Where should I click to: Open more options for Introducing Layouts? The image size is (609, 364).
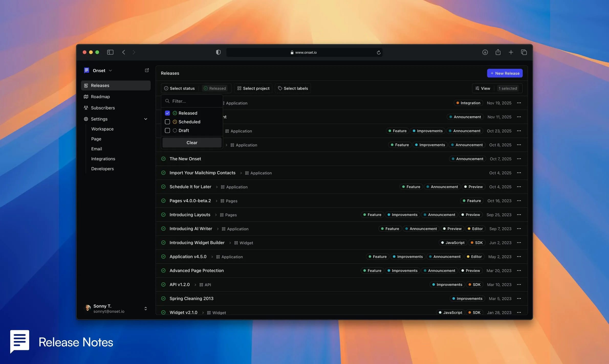(519, 215)
